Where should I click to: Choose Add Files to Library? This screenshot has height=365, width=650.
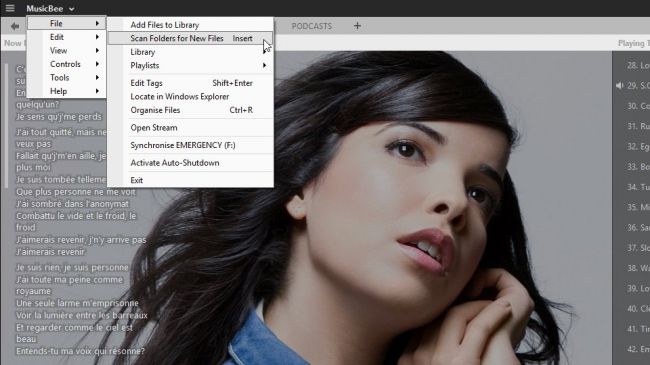click(x=190, y=25)
